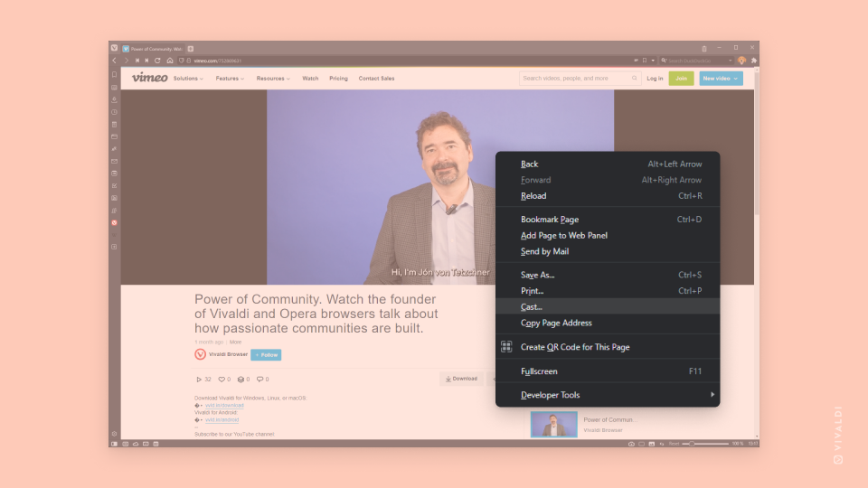Open the Contacts side panel

(x=114, y=211)
